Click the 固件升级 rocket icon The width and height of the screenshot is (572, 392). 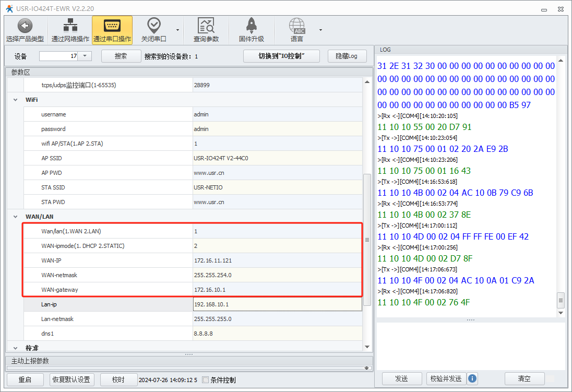(x=251, y=26)
